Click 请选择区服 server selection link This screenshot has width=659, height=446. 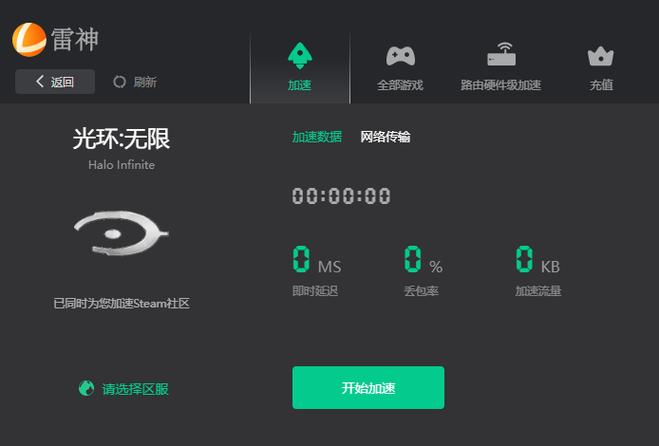click(x=124, y=389)
